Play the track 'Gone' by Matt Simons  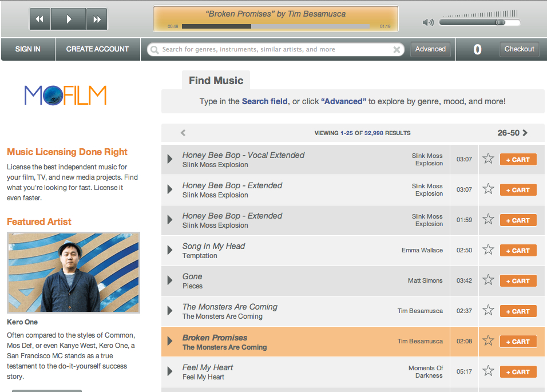click(170, 280)
